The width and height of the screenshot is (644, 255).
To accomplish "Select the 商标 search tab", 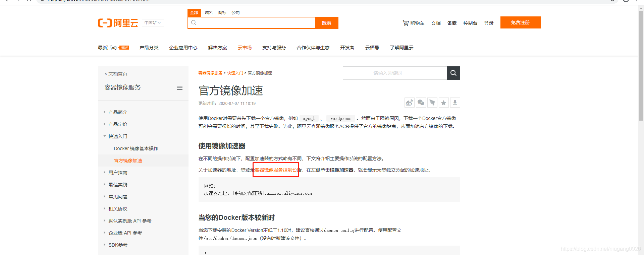I will (222, 13).
